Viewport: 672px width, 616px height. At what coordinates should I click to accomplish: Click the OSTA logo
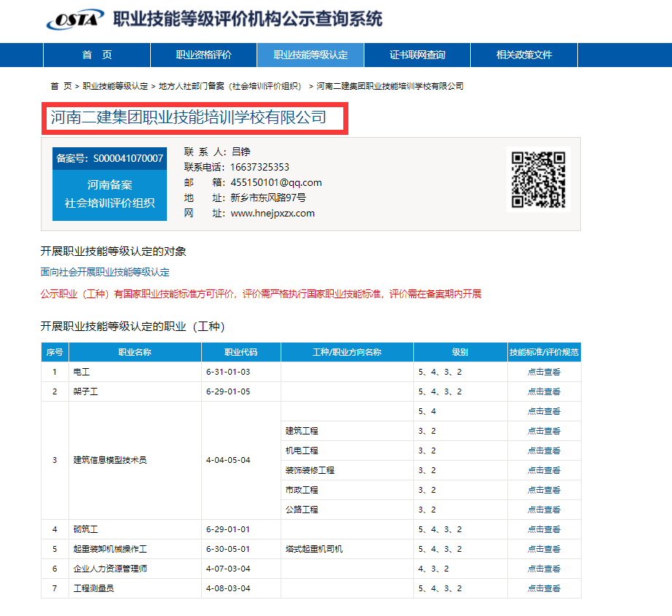[75, 19]
